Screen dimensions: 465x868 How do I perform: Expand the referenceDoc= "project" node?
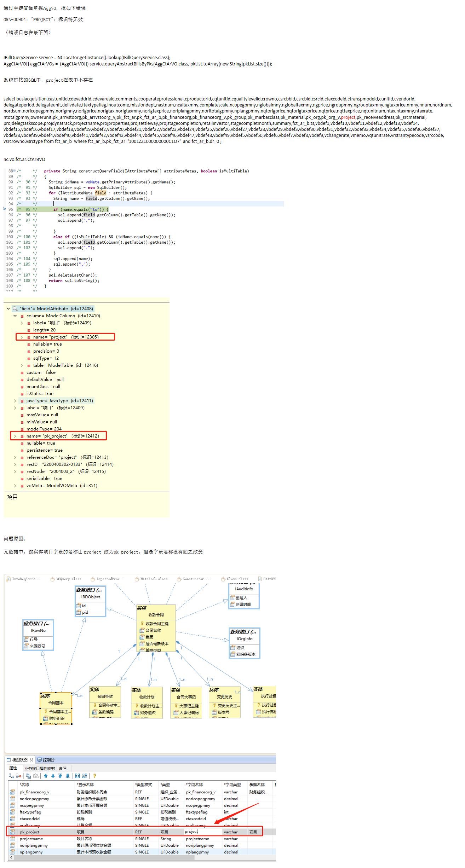tap(15, 457)
